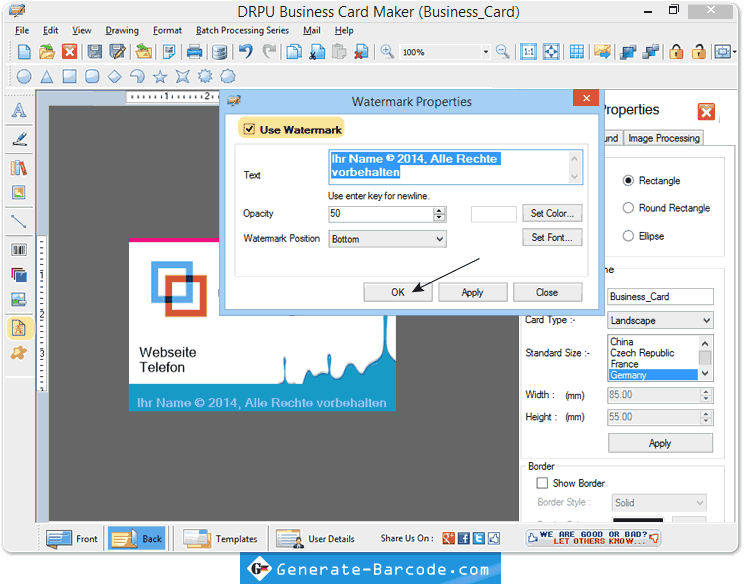Click the Undo arrow icon

click(245, 51)
